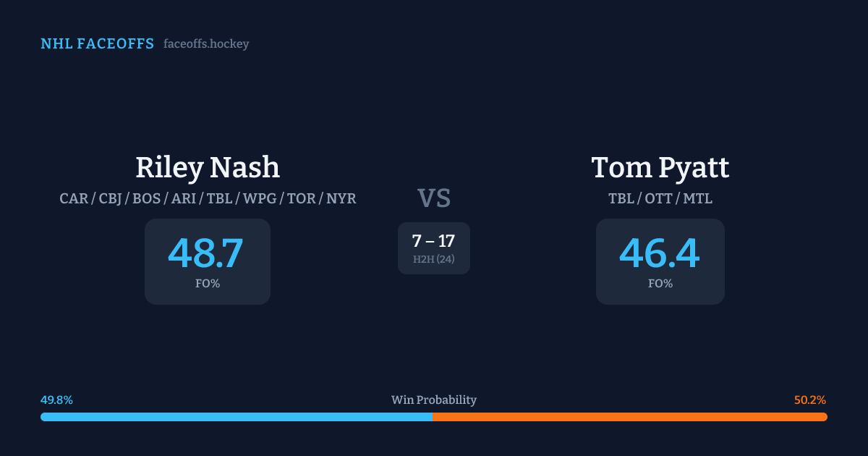Click Riley Nash's team list starting with CAR
This screenshot has width=868, height=456.
point(208,198)
